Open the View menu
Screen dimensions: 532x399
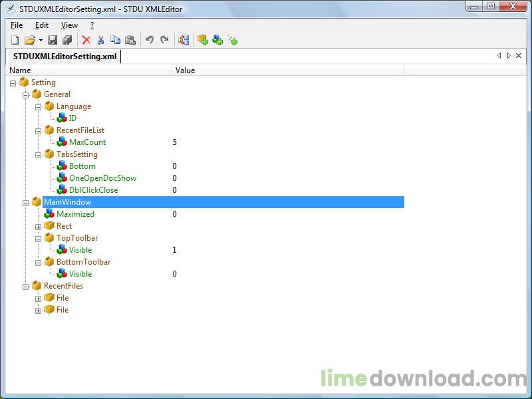click(69, 25)
